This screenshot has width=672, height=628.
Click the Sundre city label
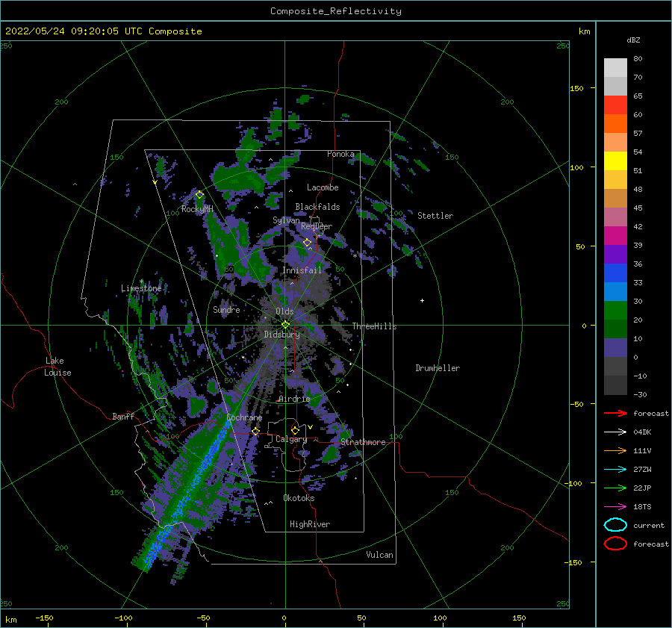(x=226, y=309)
